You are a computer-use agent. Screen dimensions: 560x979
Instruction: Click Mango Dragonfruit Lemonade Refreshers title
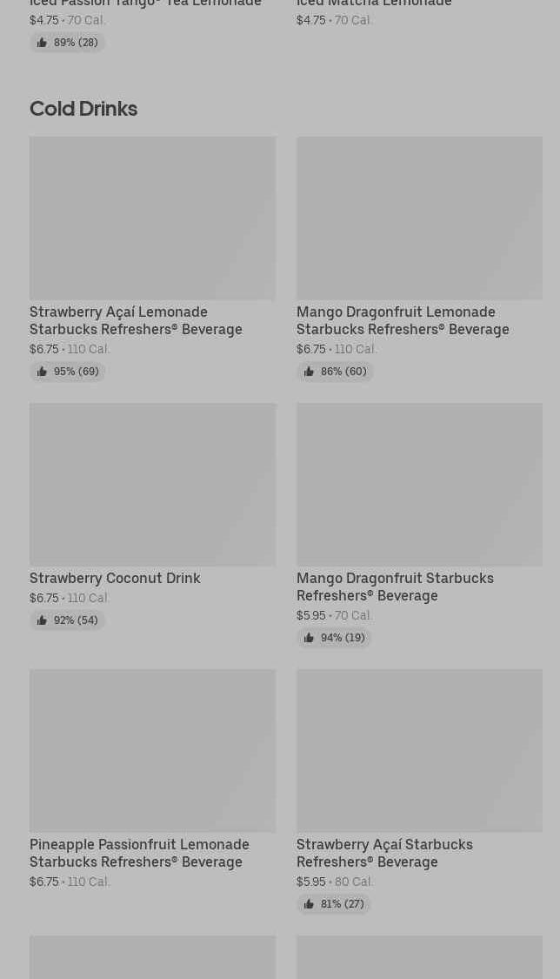[403, 320]
